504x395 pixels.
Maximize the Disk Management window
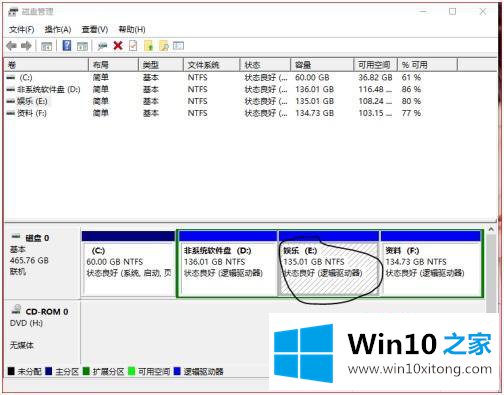(x=452, y=12)
